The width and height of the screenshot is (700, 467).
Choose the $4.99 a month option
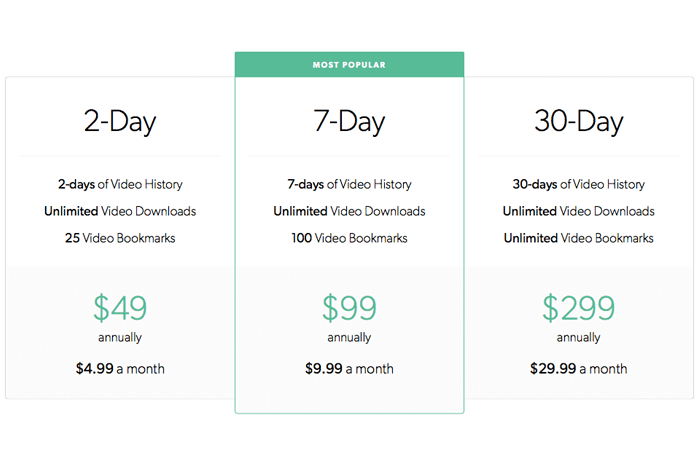(120, 369)
